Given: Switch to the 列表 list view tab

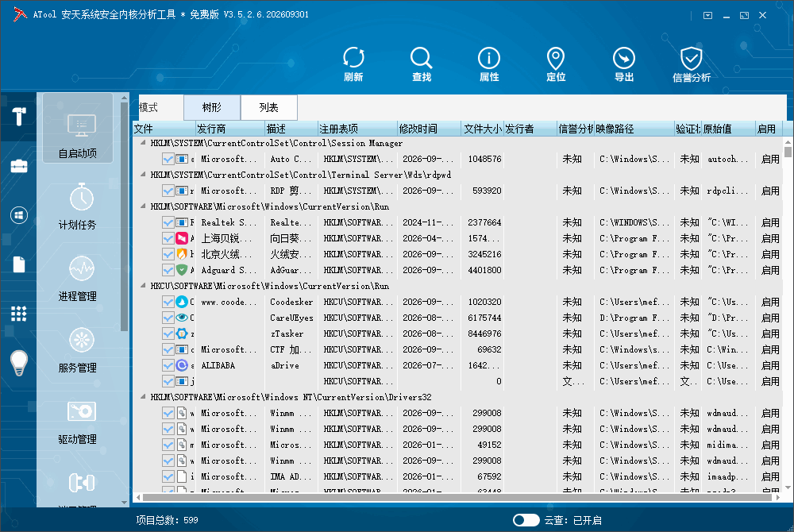Looking at the screenshot, I should pyautogui.click(x=269, y=107).
